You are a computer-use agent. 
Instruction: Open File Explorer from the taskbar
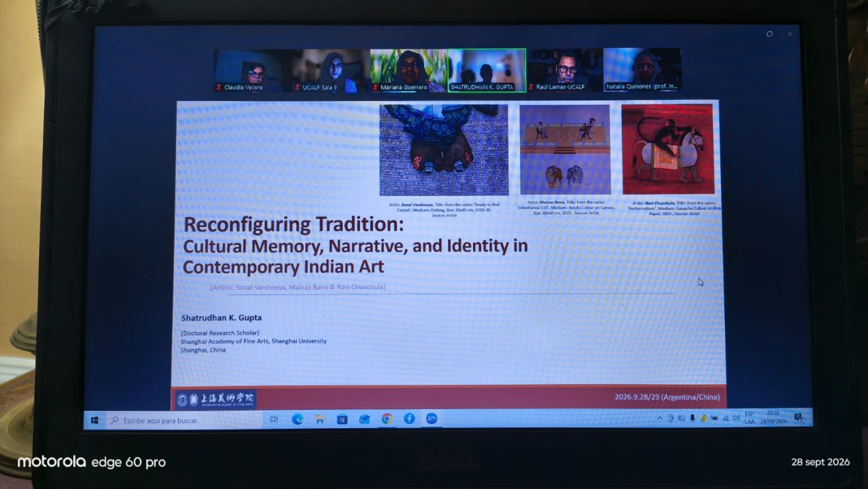click(x=319, y=419)
